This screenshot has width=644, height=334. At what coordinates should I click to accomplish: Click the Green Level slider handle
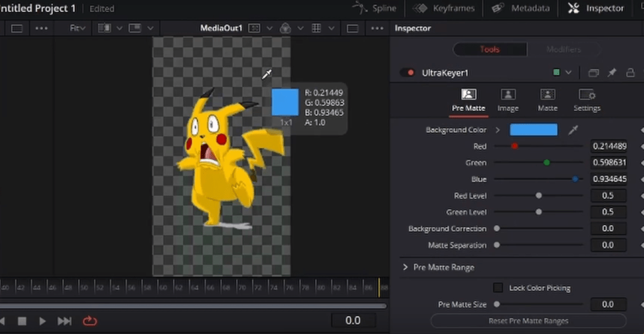539,212
